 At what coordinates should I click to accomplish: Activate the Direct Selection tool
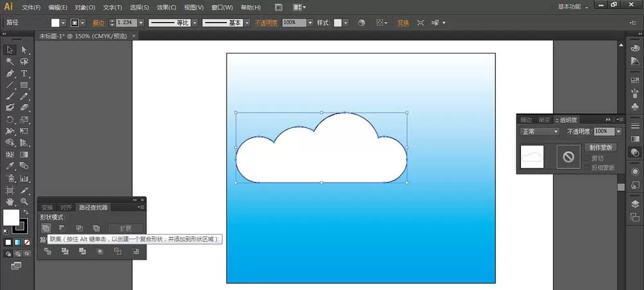[x=24, y=50]
